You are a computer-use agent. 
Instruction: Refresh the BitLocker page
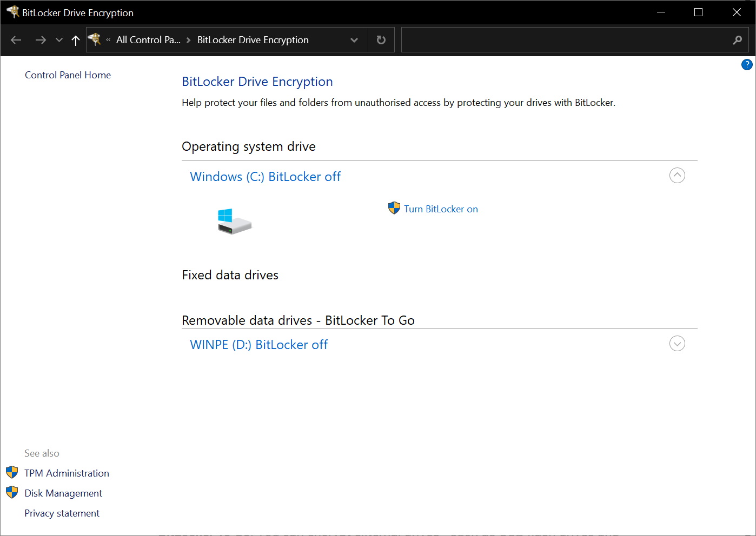381,40
